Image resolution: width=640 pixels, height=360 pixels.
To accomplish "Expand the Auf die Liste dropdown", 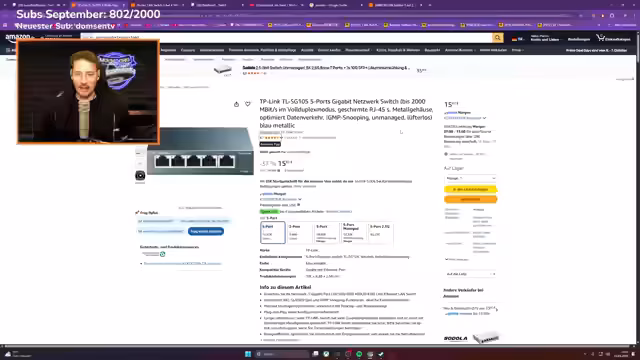I will (x=470, y=274).
